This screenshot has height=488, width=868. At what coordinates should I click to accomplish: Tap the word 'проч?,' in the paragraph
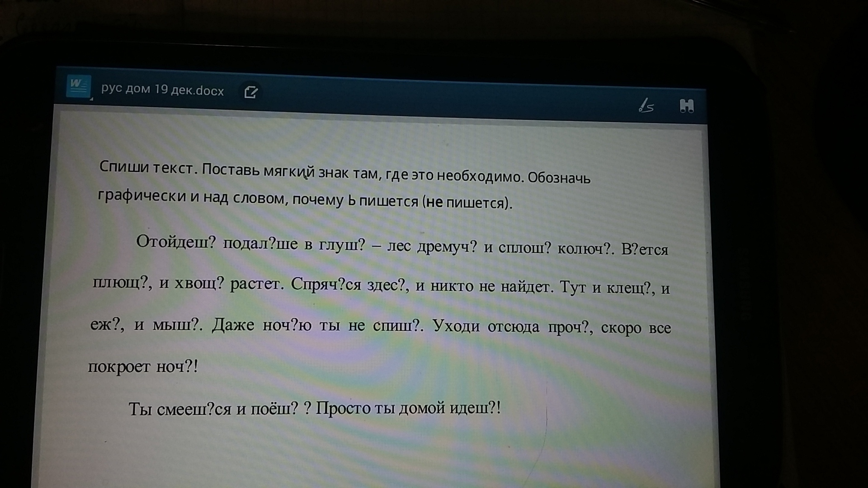pos(571,327)
